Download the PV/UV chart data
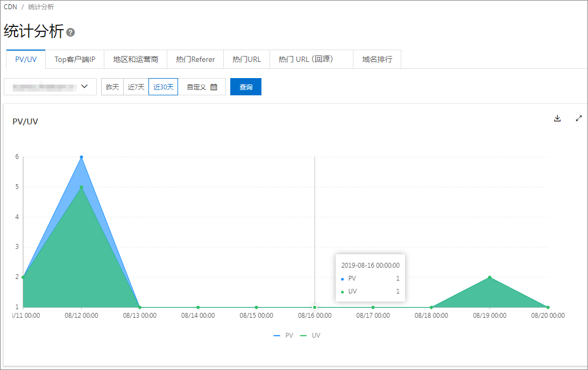This screenshot has width=588, height=370. pyautogui.click(x=557, y=118)
